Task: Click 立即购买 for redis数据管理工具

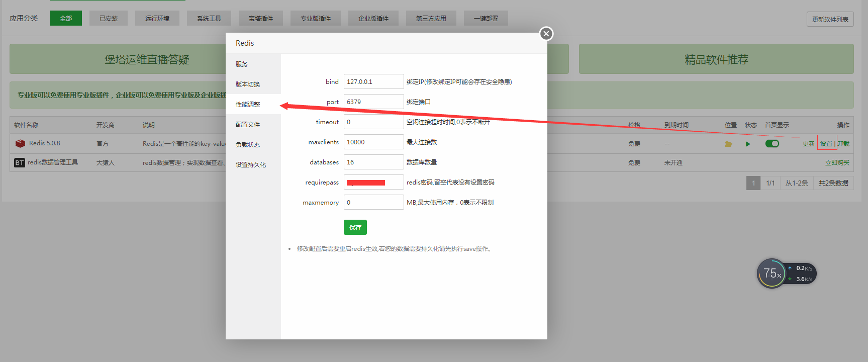Action: click(837, 162)
